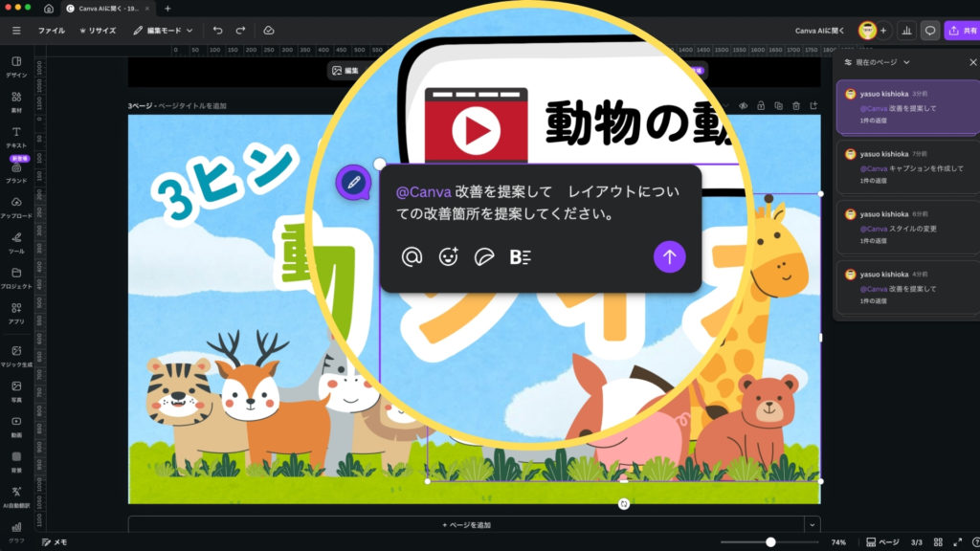The width and height of the screenshot is (980, 551).
Task: Click the ページを追加 button
Action: [466, 525]
